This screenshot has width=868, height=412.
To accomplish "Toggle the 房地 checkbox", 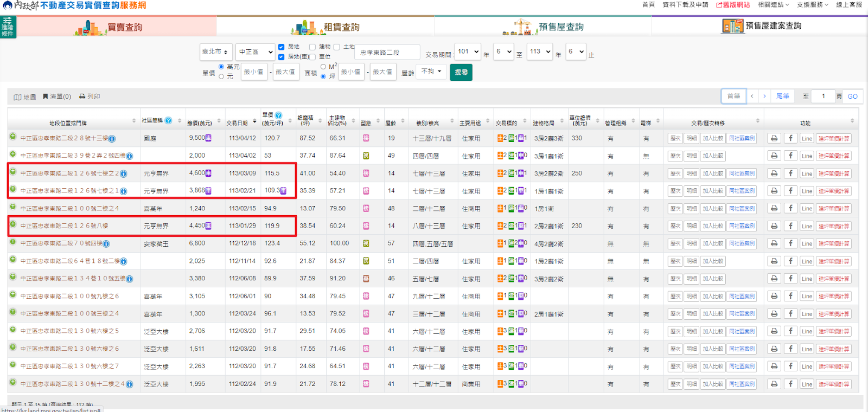I will [x=281, y=47].
